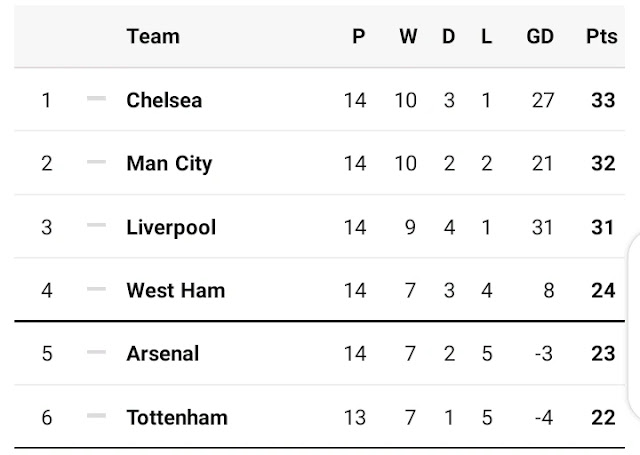Select Liverpool in the table
The height and width of the screenshot is (455, 640).
pos(171,227)
